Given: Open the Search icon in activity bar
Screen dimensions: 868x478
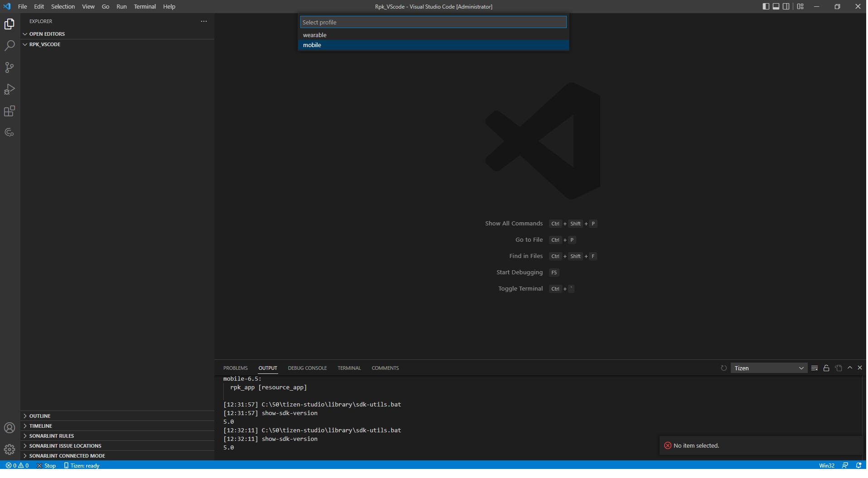Looking at the screenshot, I should coord(10,46).
